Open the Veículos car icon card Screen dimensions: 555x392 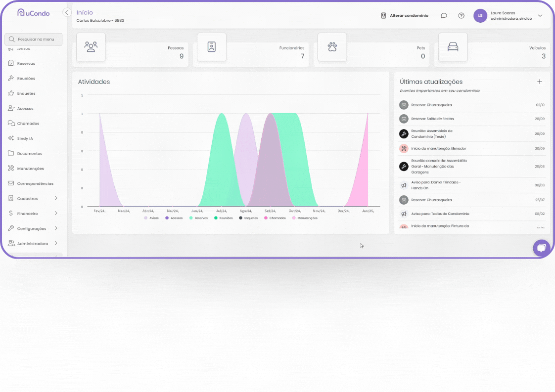(x=453, y=47)
